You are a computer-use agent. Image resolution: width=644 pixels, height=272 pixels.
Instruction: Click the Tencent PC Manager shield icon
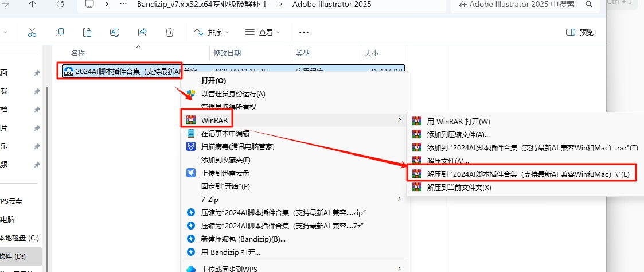[190, 146]
